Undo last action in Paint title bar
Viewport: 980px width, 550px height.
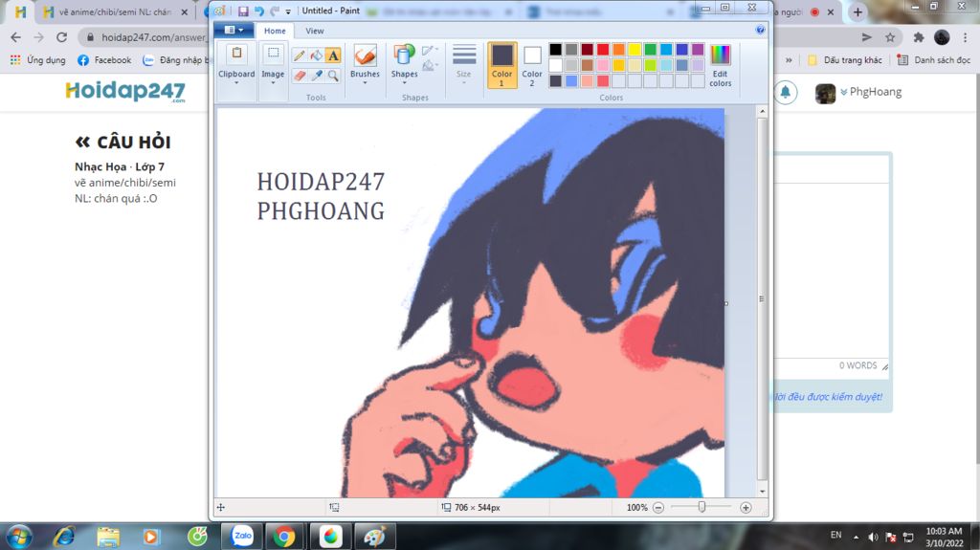tap(258, 11)
